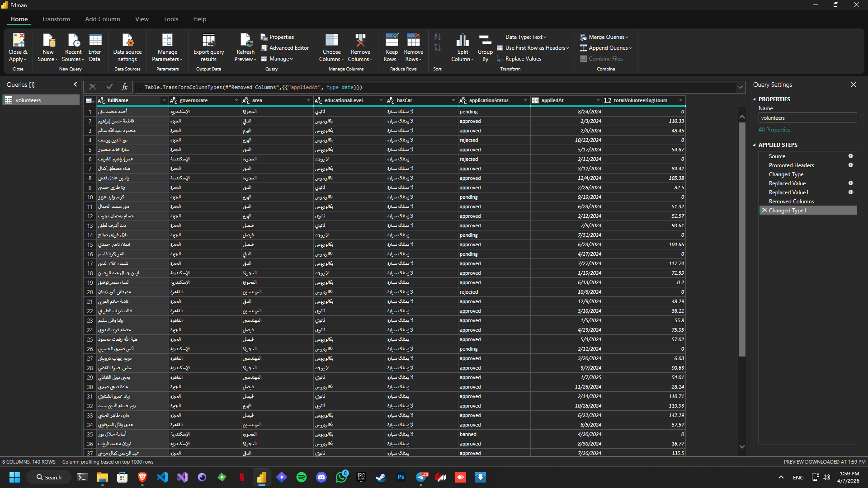Click Refresh Preview to reload data
The image size is (868, 488).
[245, 47]
